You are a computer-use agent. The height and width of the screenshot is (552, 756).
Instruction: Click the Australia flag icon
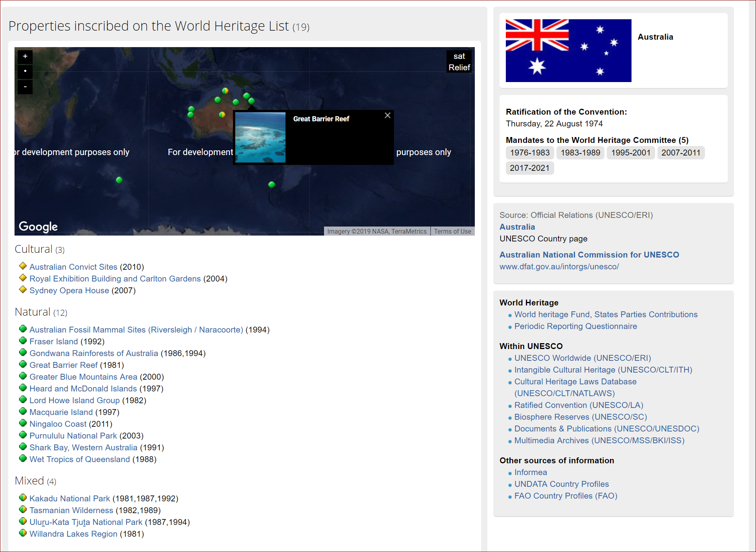point(567,50)
